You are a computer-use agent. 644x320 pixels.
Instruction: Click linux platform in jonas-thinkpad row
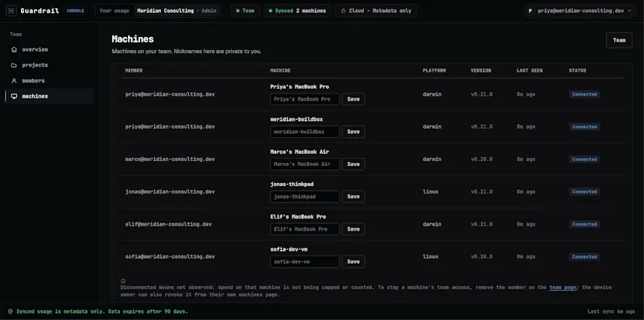(431, 192)
